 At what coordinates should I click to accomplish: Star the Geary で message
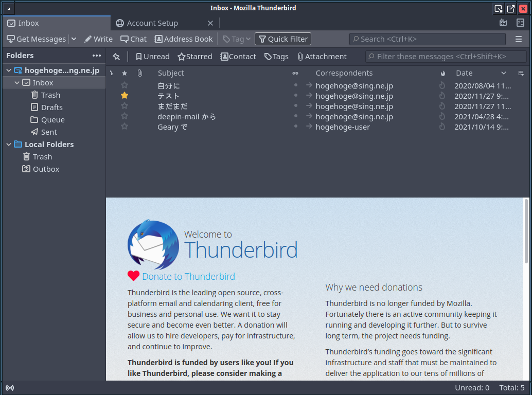(125, 127)
